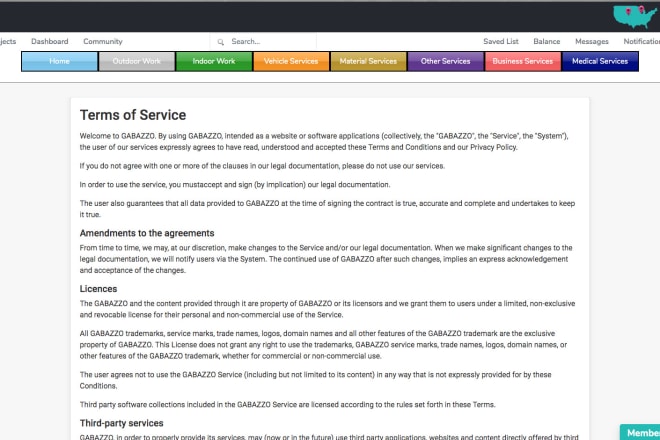Image resolution: width=660 pixels, height=440 pixels.
Task: Click the Amendments to the agreements heading
Action: 147,233
